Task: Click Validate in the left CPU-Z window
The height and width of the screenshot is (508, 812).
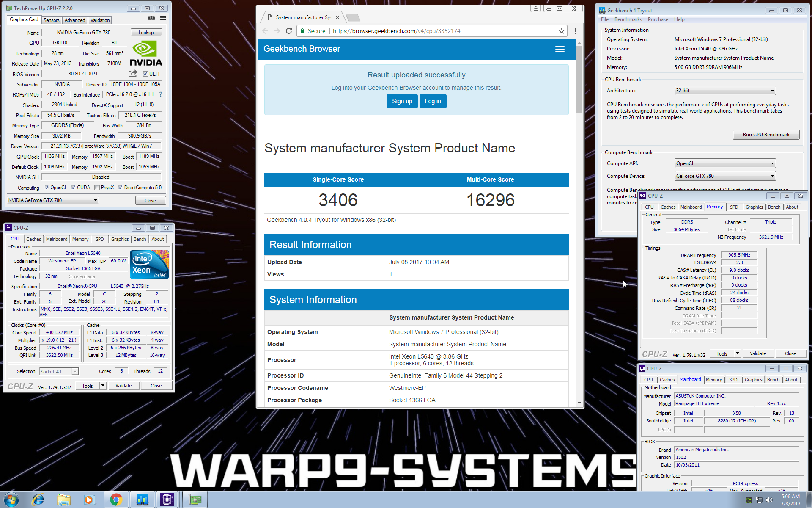Action: [123, 386]
